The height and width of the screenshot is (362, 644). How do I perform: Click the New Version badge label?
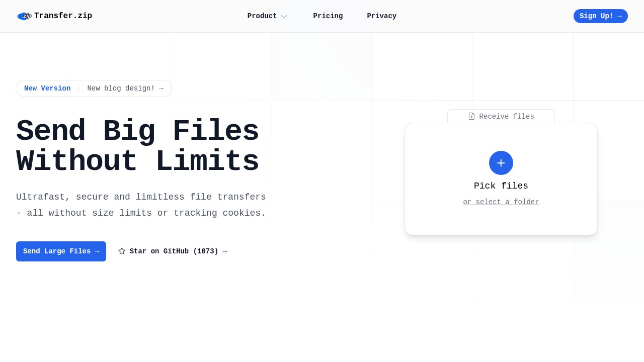pos(47,88)
